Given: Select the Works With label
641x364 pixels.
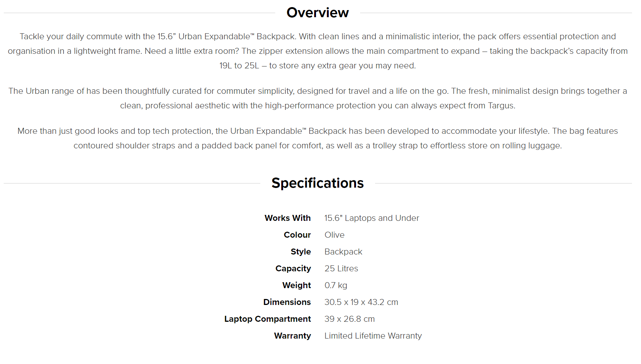Looking at the screenshot, I should [x=288, y=218].
